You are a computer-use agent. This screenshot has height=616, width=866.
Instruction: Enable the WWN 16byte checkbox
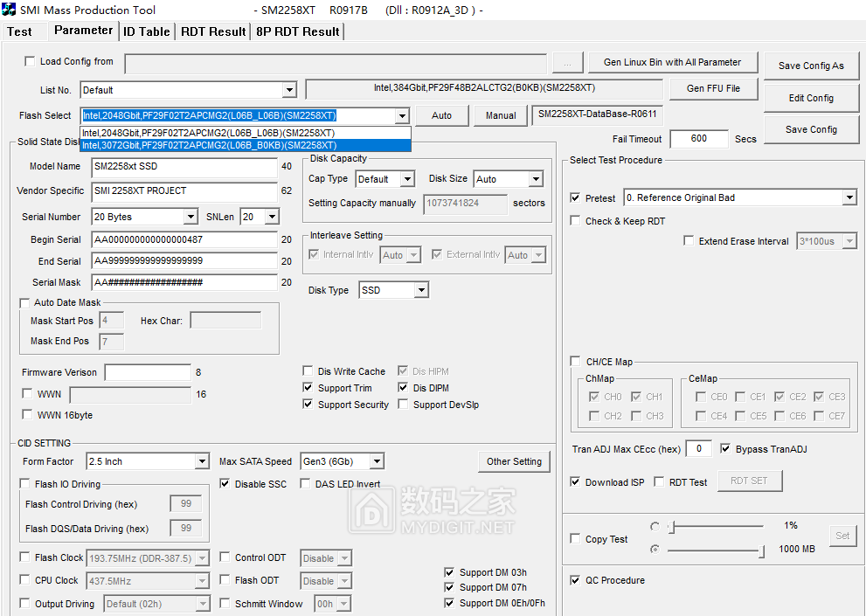[26, 414]
